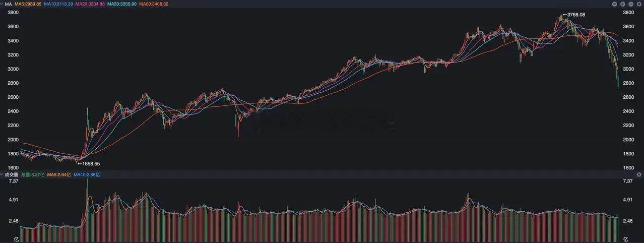Click the volume MA5:2.94亿 value
The width and height of the screenshot is (644, 243).
59,174
